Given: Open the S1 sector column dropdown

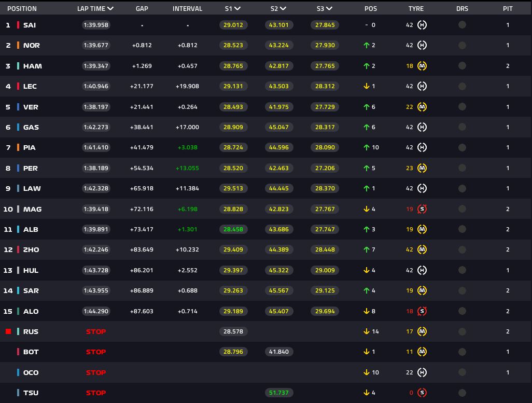Looking at the screenshot, I should point(237,9).
